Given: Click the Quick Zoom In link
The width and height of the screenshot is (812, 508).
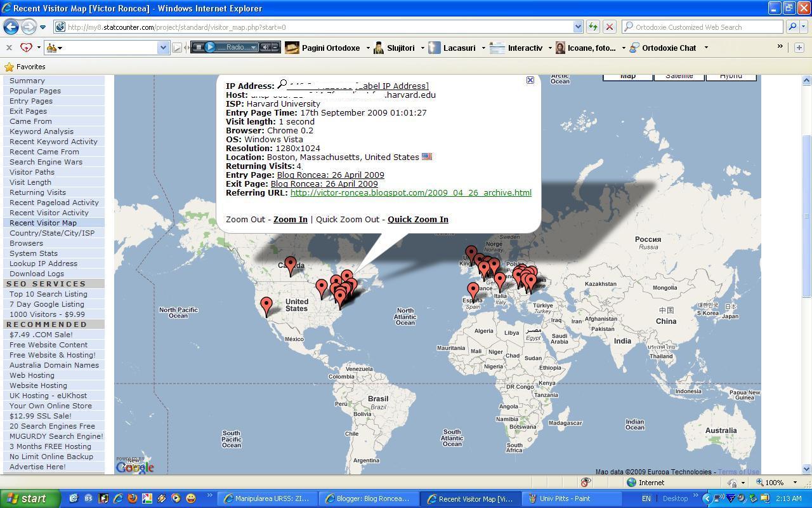Looking at the screenshot, I should pos(418,219).
